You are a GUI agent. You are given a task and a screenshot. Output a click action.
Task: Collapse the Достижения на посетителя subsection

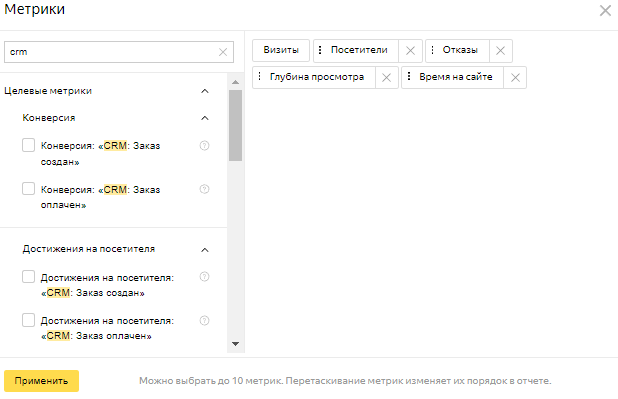[205, 250]
